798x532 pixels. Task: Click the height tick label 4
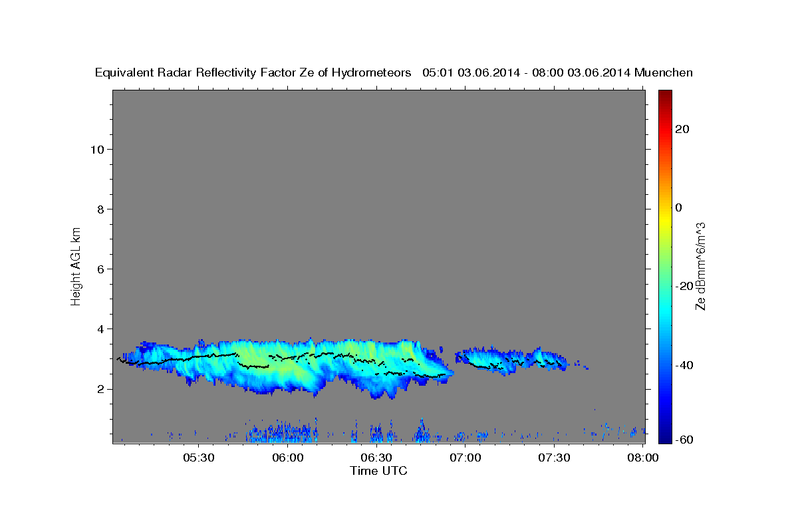101,329
